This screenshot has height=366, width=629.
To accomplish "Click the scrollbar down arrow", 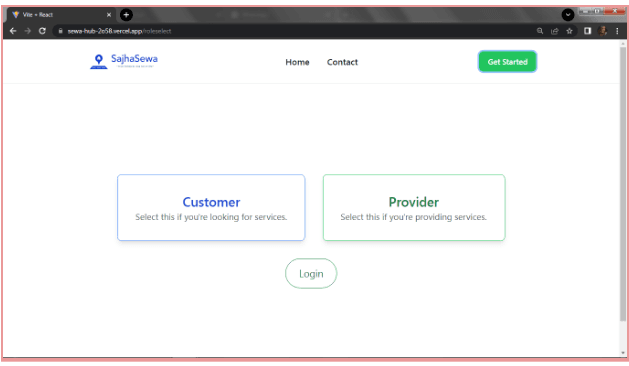I will 623,353.
